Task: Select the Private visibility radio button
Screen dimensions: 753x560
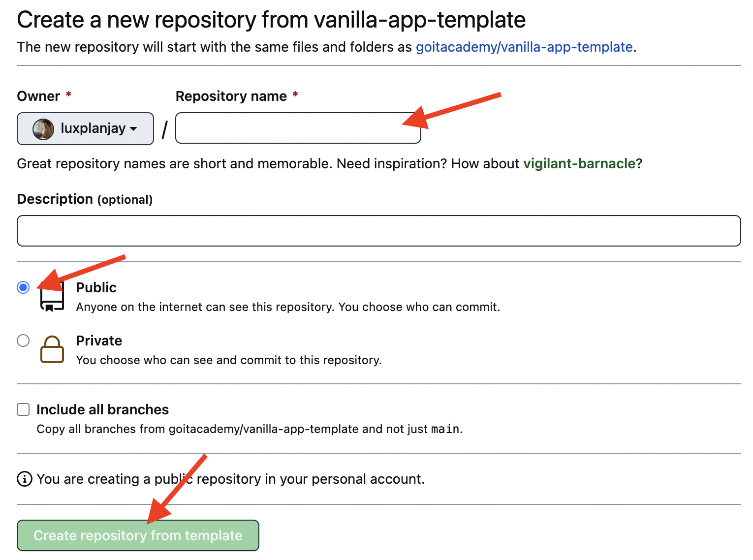Action: click(23, 340)
